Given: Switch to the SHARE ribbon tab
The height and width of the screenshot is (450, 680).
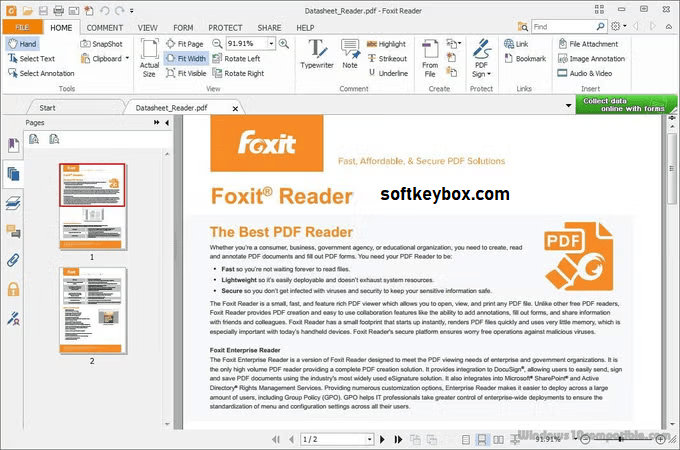Looking at the screenshot, I should 269,28.
